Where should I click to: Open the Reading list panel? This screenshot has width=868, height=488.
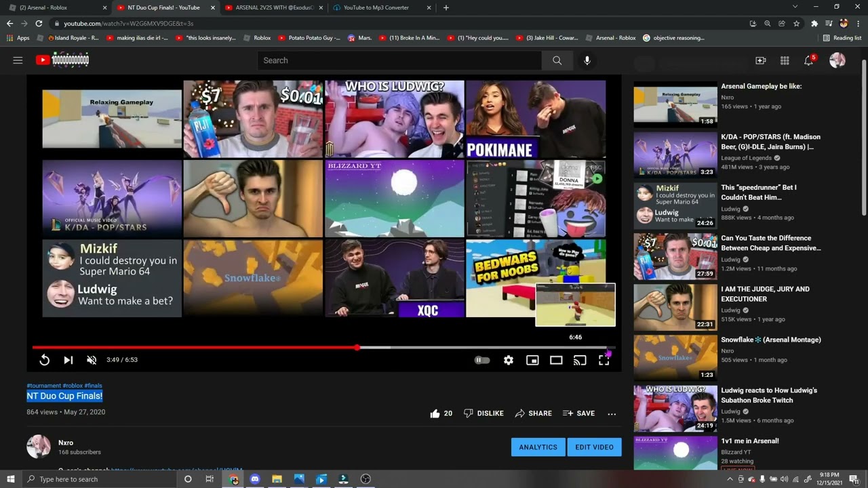tap(842, 38)
